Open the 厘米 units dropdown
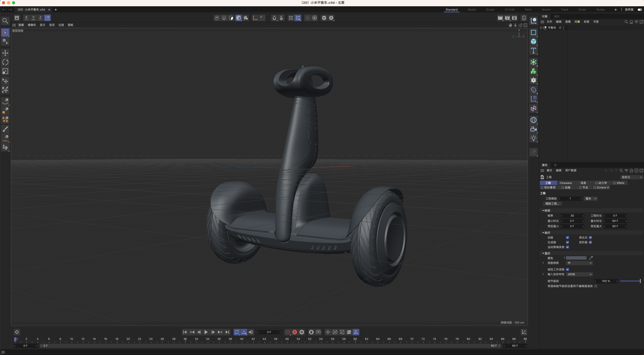Screen dimensions: 644x355 tap(591, 199)
